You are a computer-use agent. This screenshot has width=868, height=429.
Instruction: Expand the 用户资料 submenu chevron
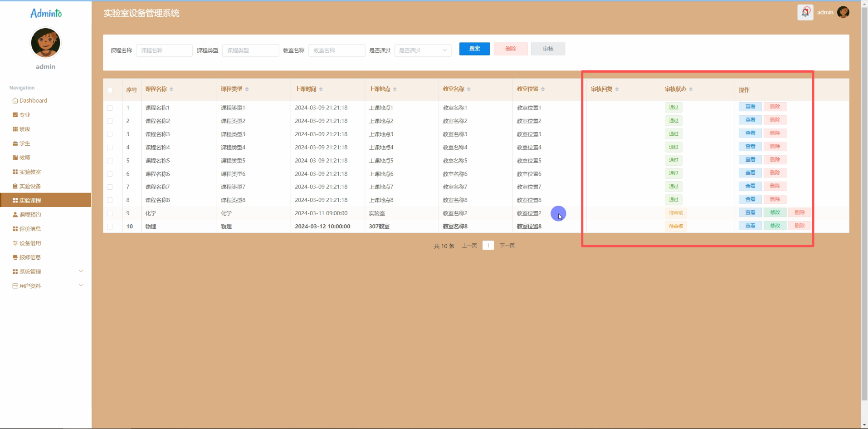tap(81, 286)
